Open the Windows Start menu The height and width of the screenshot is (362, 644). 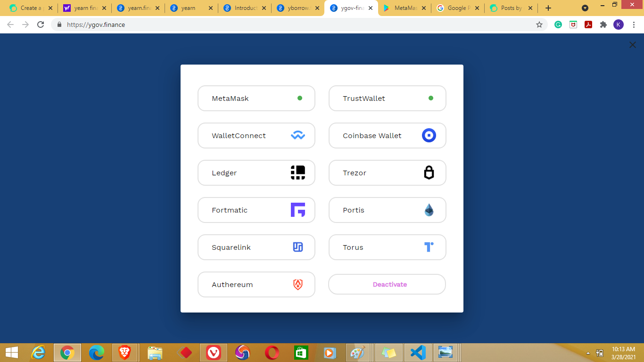click(11, 353)
